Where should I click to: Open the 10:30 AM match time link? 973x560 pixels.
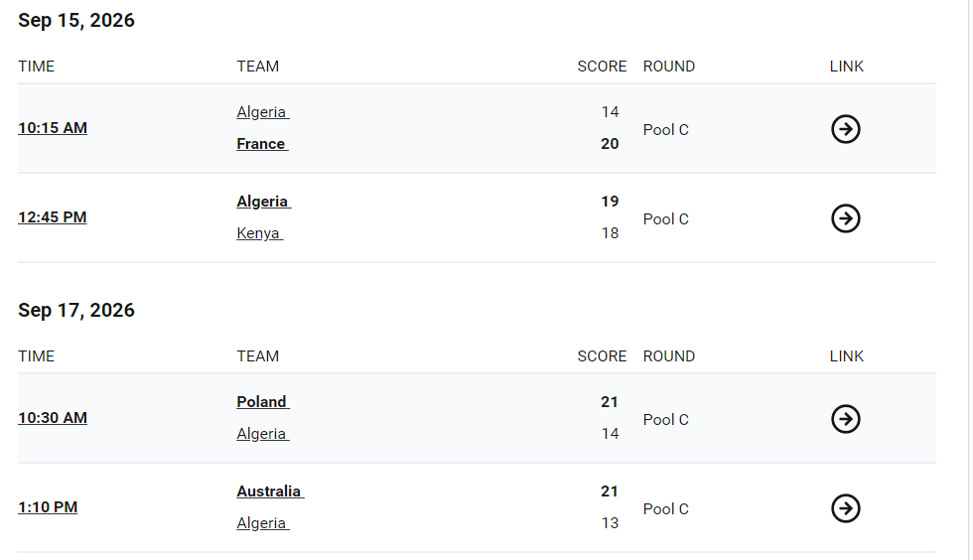tap(53, 418)
